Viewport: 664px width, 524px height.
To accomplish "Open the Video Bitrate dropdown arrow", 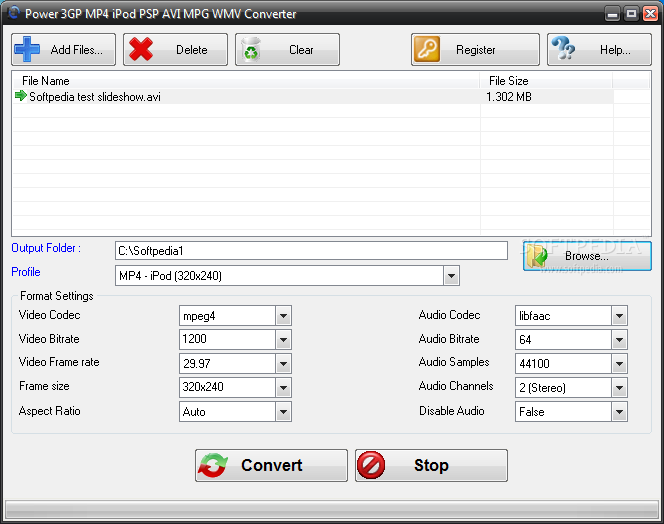I will (x=283, y=340).
